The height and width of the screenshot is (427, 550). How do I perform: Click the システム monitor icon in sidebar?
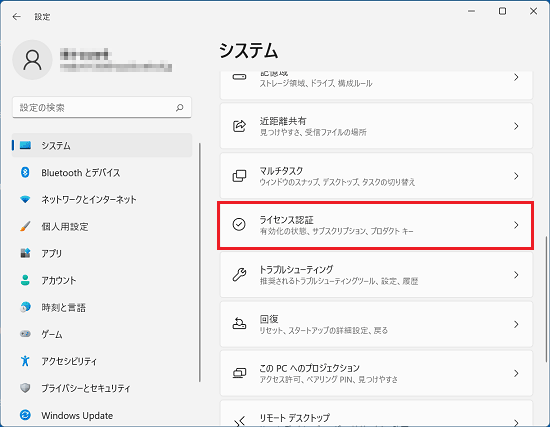(25, 145)
